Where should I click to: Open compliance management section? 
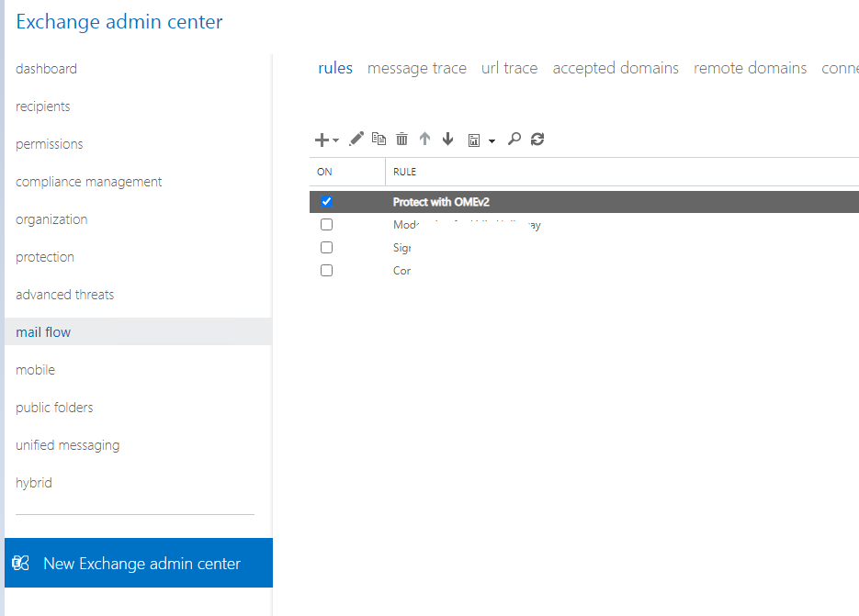(x=89, y=182)
